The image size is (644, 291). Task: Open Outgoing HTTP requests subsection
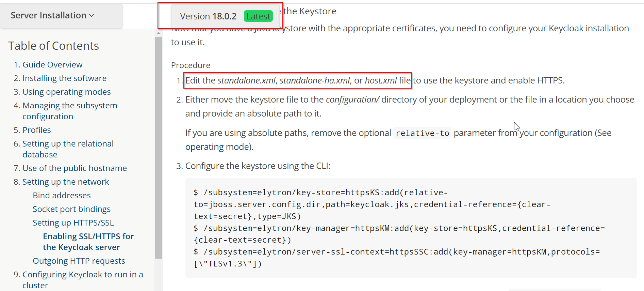[79, 261]
